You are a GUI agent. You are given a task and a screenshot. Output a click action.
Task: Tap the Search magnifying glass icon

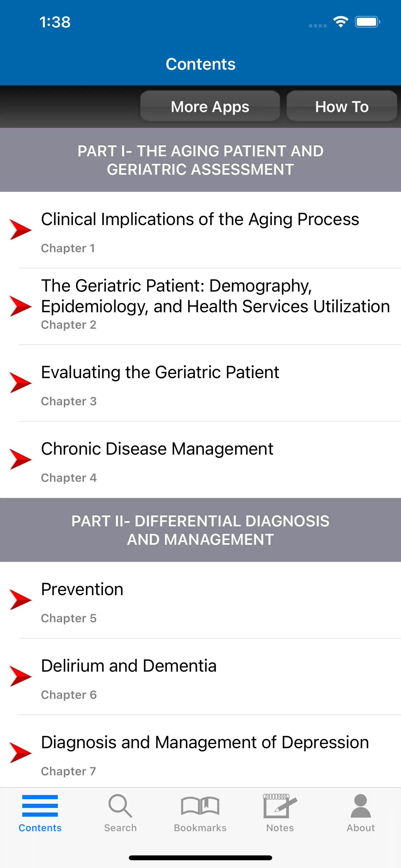[x=120, y=806]
